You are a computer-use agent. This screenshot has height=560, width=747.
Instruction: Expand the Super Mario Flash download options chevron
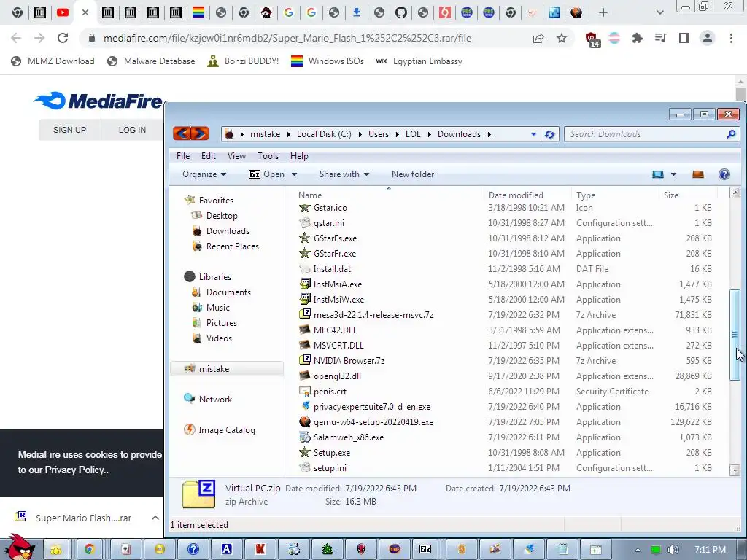pyautogui.click(x=155, y=518)
